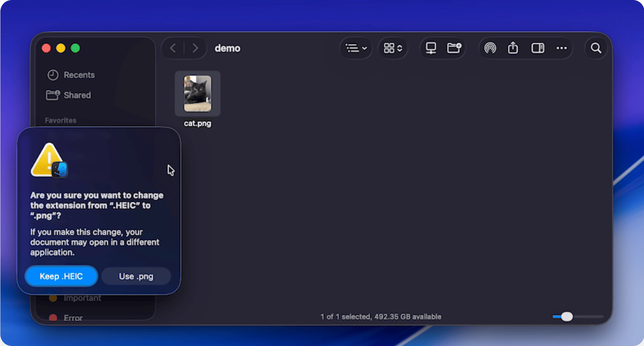The image size is (644, 346).
Task: Select the cat photo thumbnail
Action: (x=198, y=94)
